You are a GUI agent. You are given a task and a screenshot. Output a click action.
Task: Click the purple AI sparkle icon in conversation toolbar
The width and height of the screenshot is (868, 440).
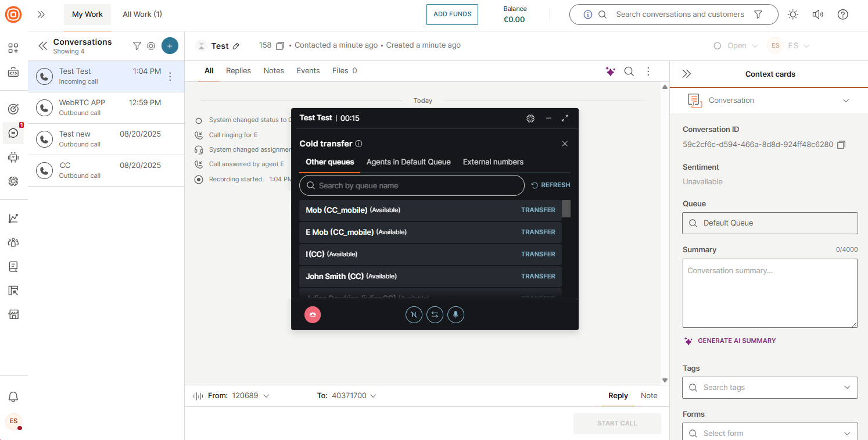pos(610,71)
